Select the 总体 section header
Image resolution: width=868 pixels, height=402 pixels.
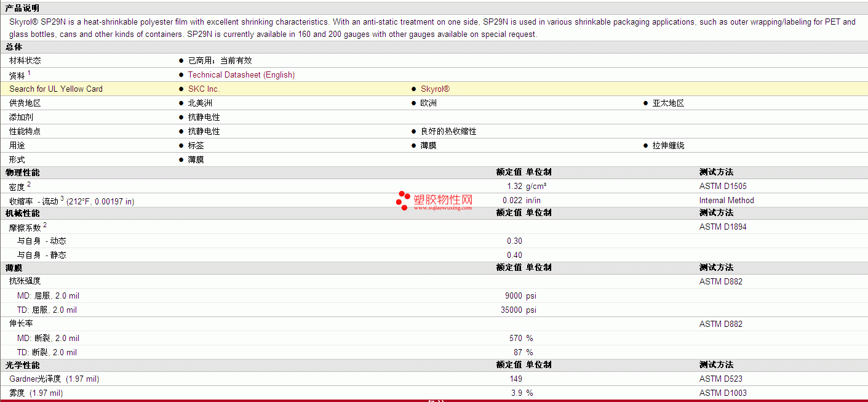(14, 47)
